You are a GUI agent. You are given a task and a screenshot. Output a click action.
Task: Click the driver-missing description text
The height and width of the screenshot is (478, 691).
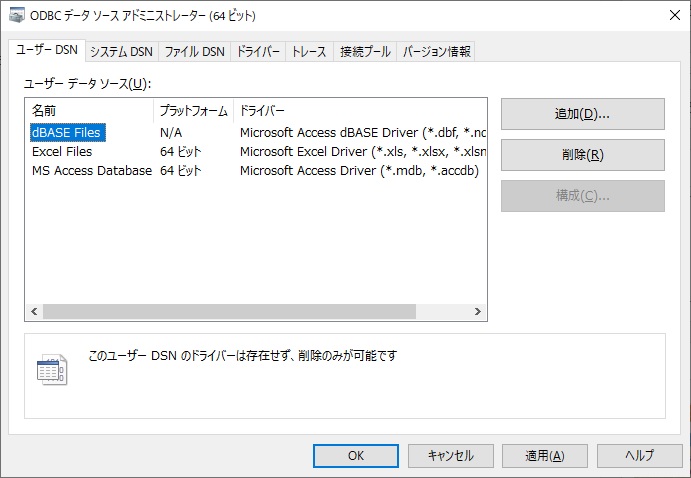click(242, 356)
